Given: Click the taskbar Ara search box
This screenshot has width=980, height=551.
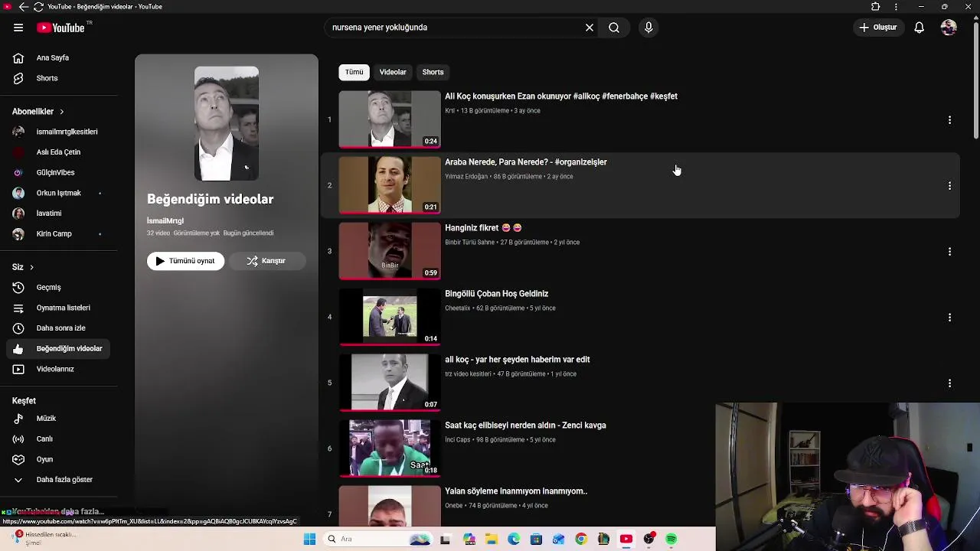Looking at the screenshot, I should 378,540.
